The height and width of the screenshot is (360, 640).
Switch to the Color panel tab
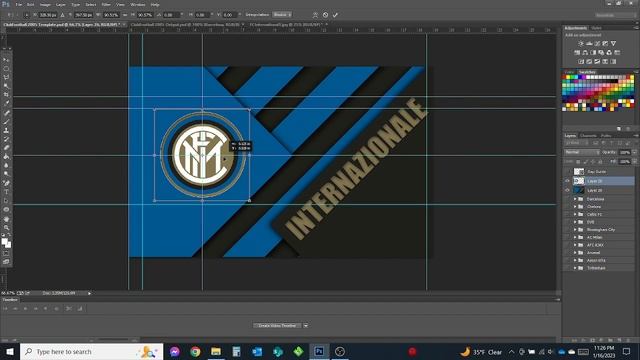569,72
